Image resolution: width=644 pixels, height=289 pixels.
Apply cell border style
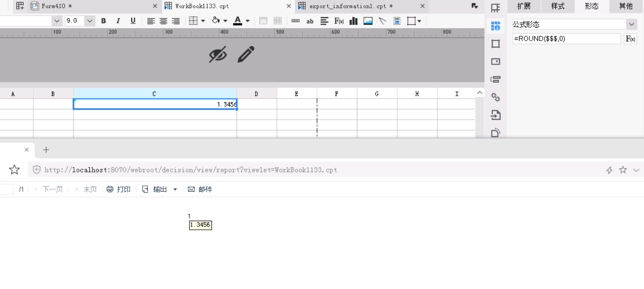[194, 21]
